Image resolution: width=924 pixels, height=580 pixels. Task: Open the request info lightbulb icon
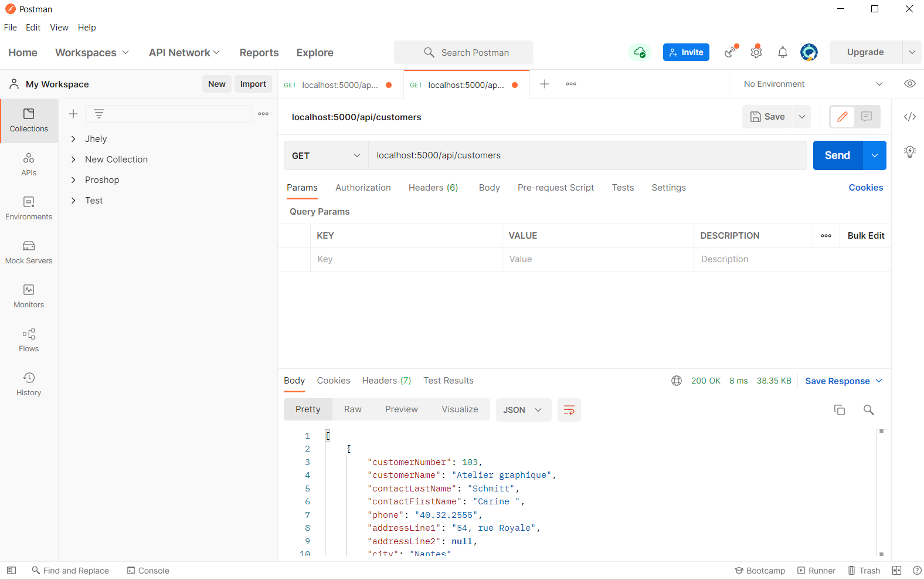[910, 152]
